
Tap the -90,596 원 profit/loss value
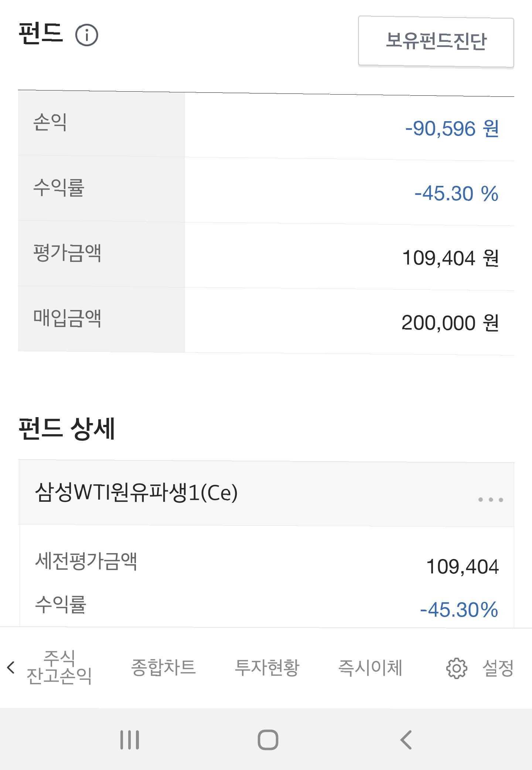point(452,129)
